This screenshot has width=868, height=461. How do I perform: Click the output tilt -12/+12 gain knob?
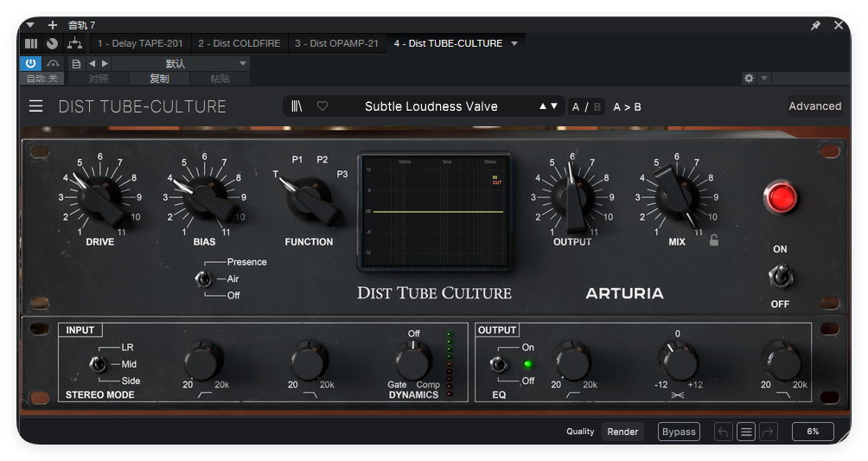pyautogui.click(x=678, y=362)
